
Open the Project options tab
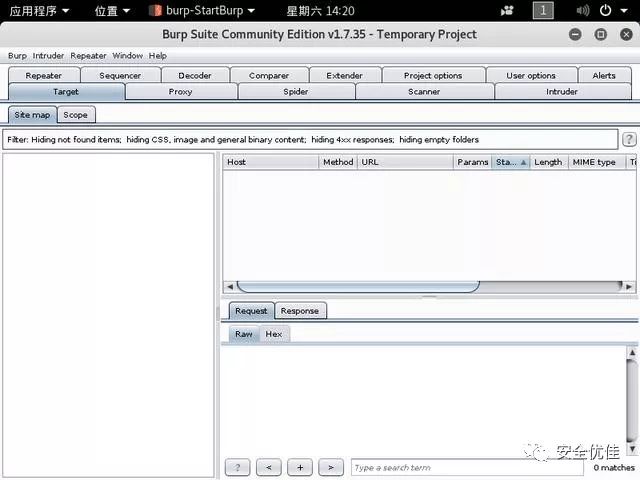tap(433, 76)
